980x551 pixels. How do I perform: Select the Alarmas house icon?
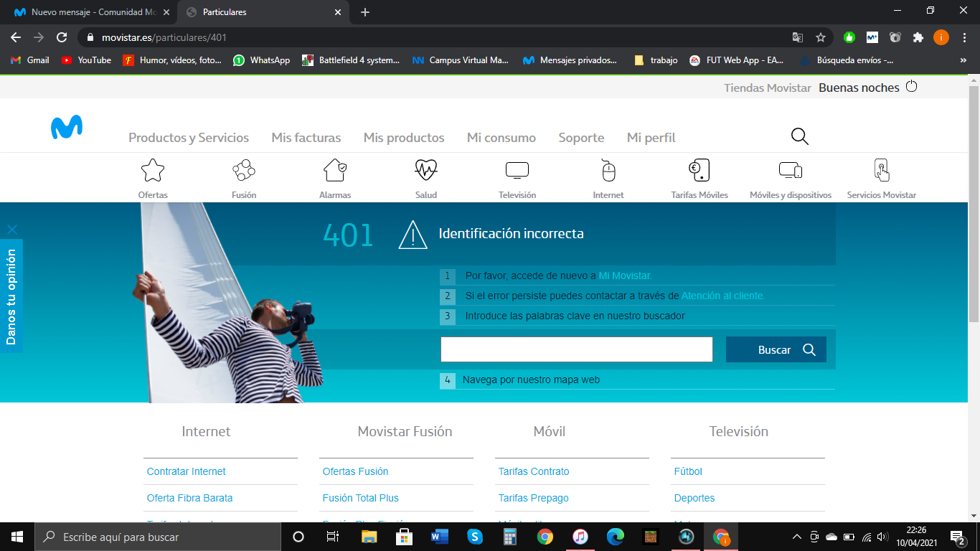coord(335,171)
